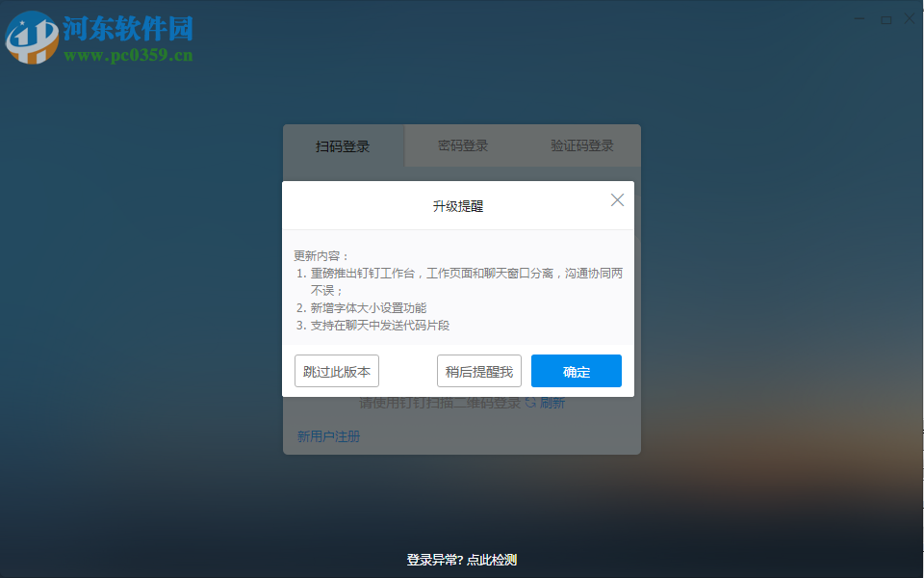924x578 pixels.
Task: Click the 更新内容： heading text
Action: (x=321, y=256)
